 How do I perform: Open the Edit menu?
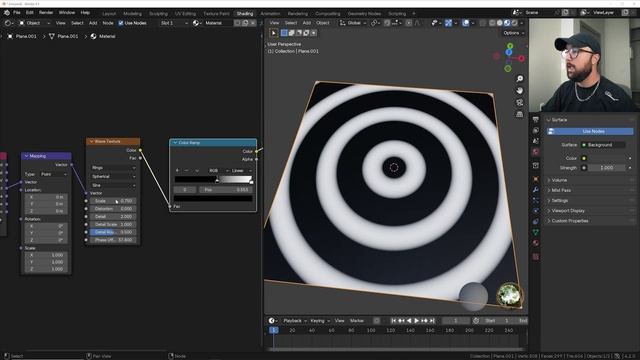pos(30,13)
